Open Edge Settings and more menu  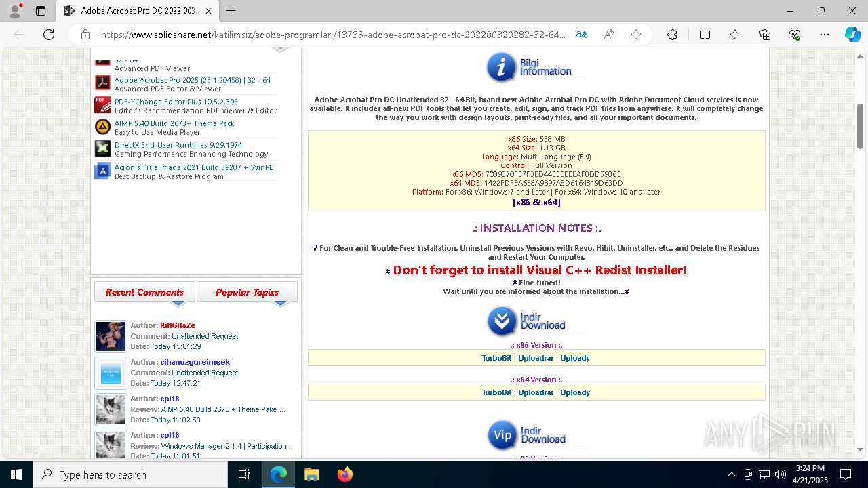(x=825, y=35)
